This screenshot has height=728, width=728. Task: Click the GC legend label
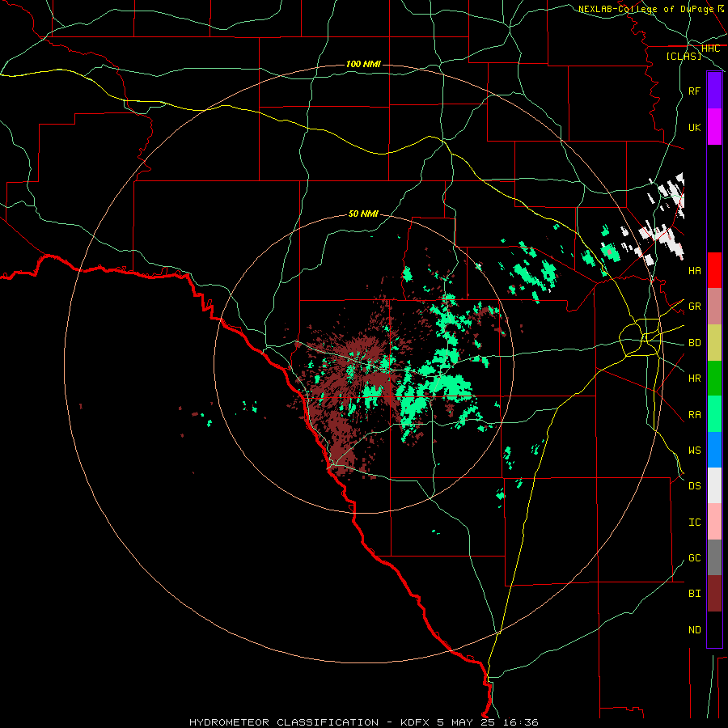coord(695,558)
